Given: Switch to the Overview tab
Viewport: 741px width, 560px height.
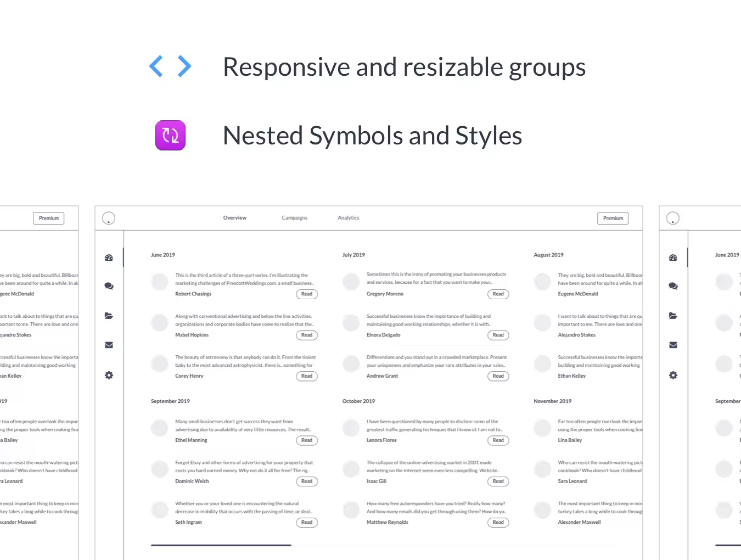Looking at the screenshot, I should click(x=234, y=218).
